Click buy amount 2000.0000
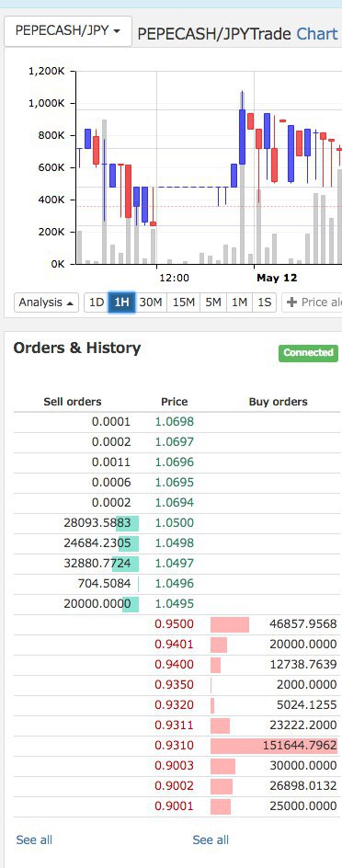 (306, 684)
